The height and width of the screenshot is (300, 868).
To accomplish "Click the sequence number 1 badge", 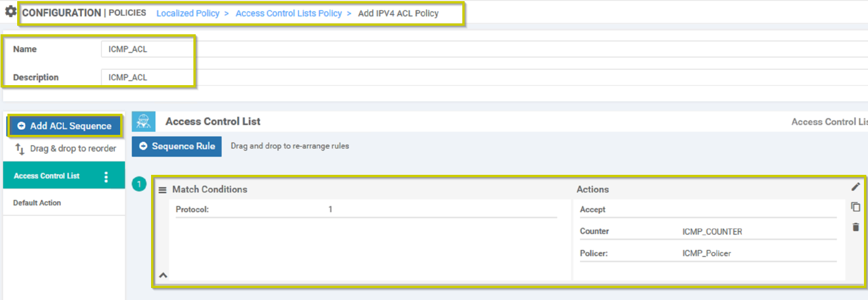I will pos(138,185).
